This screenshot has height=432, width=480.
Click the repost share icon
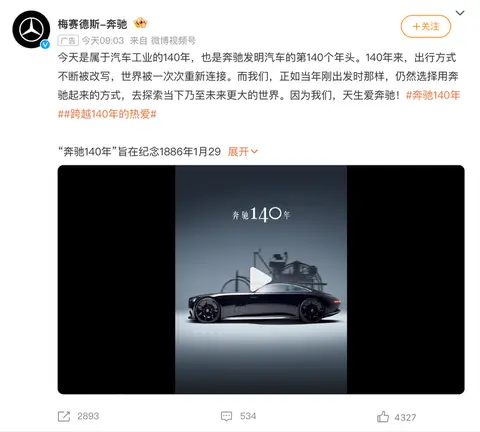64,416
